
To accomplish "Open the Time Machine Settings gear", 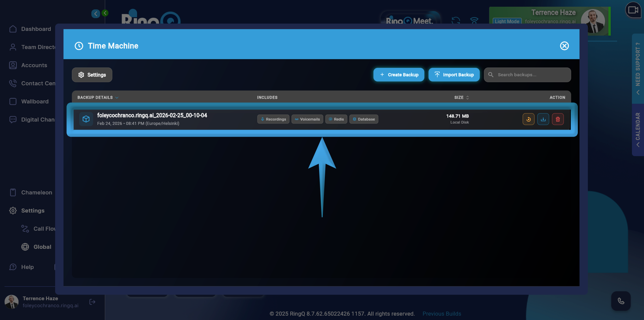I will [92, 75].
